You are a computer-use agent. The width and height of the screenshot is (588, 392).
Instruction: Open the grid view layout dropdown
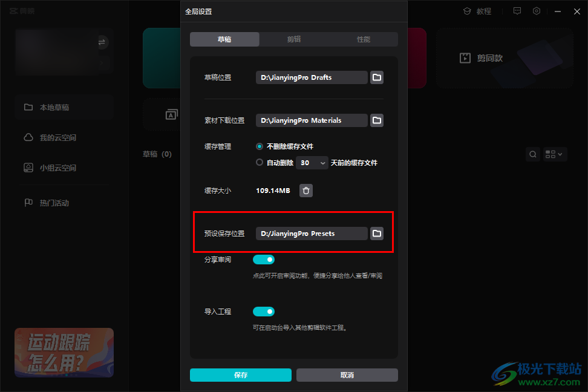click(555, 154)
